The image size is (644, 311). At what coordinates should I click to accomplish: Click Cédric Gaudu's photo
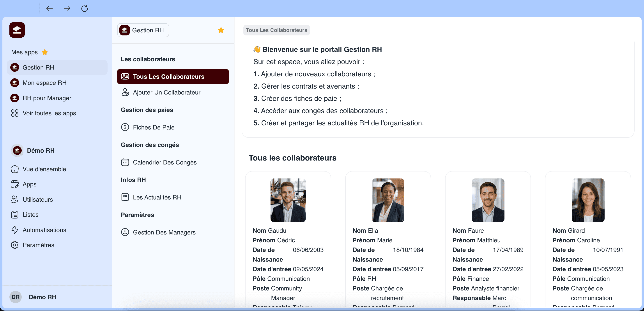point(288,200)
